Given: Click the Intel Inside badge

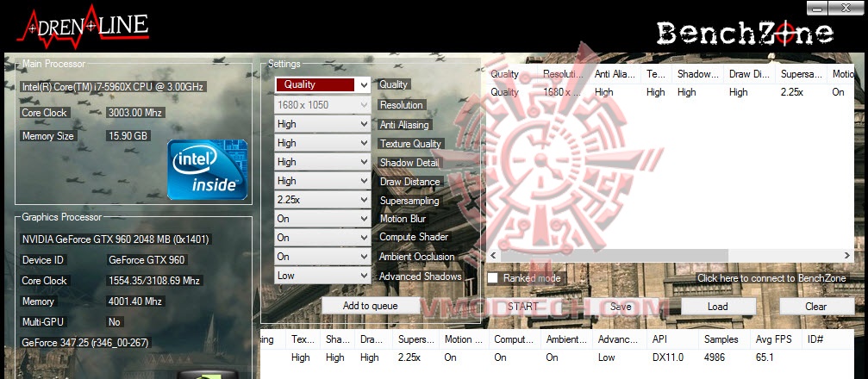Looking at the screenshot, I should [x=208, y=170].
